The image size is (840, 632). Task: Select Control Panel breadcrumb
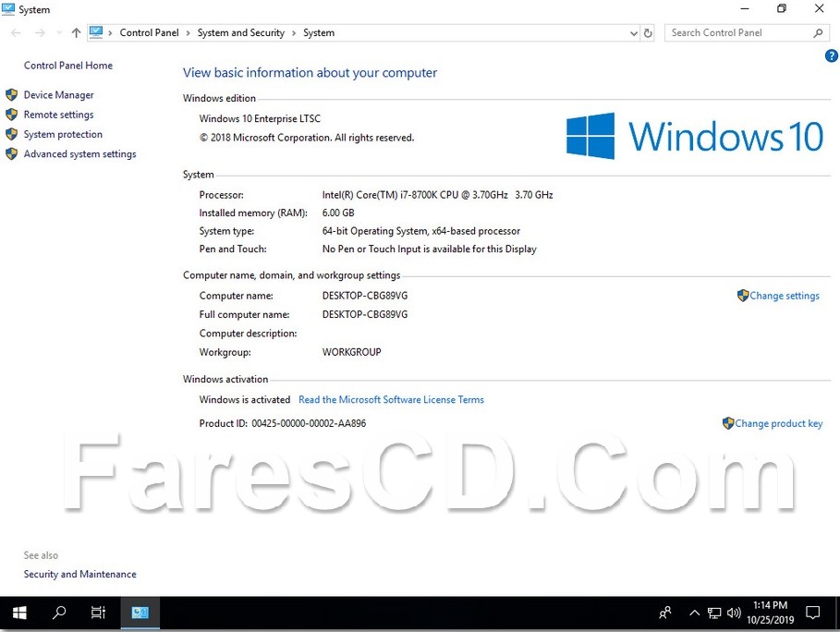coord(149,32)
